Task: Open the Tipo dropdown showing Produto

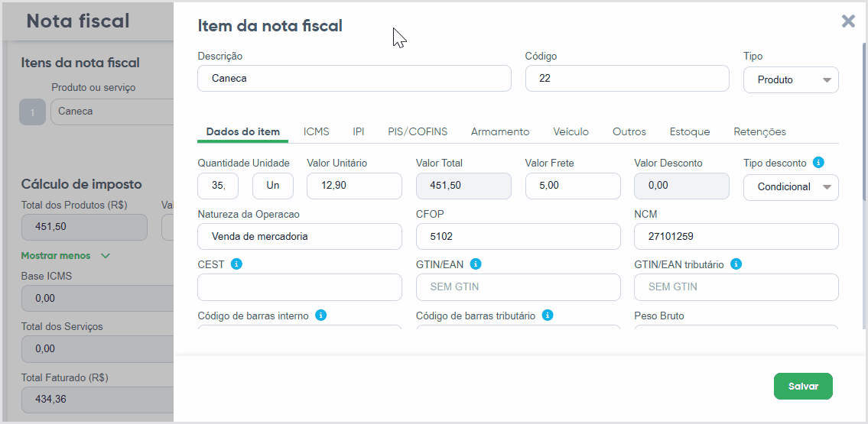Action: pyautogui.click(x=791, y=79)
